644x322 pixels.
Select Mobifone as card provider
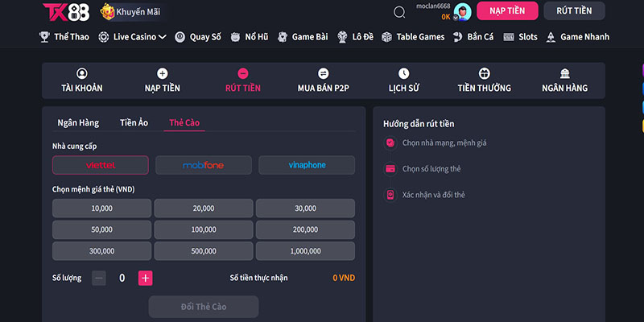[x=204, y=165]
